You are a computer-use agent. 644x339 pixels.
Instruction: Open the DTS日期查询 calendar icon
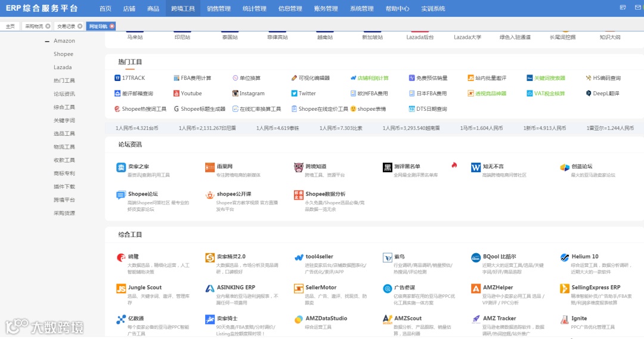click(411, 109)
